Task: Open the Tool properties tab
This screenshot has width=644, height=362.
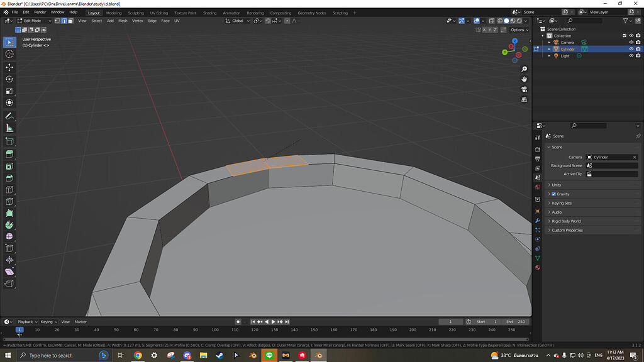Action: (538, 137)
